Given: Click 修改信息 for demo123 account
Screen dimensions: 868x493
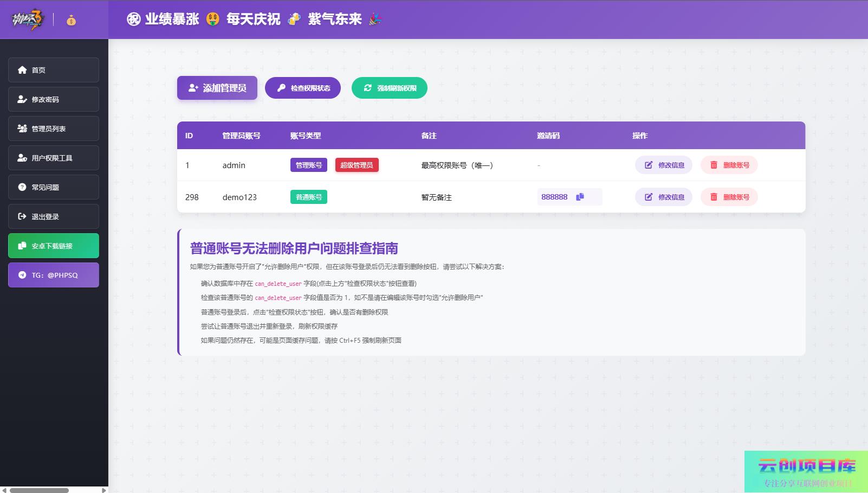Looking at the screenshot, I should (664, 197).
